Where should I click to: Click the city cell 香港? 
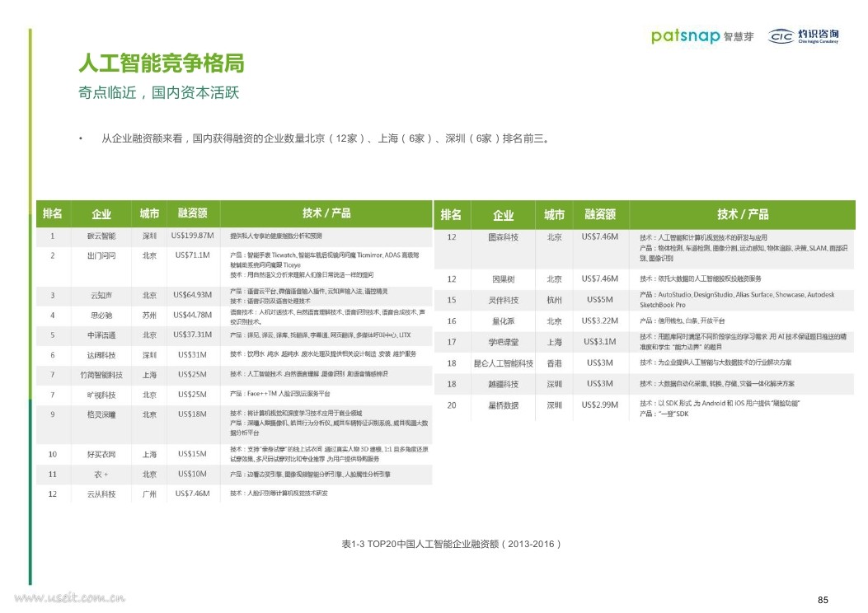[x=554, y=363]
